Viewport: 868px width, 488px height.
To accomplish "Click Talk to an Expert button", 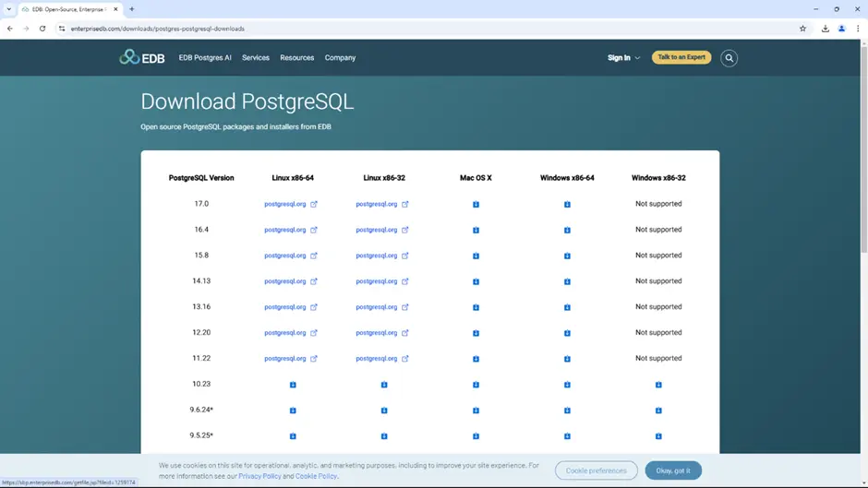I will [681, 57].
